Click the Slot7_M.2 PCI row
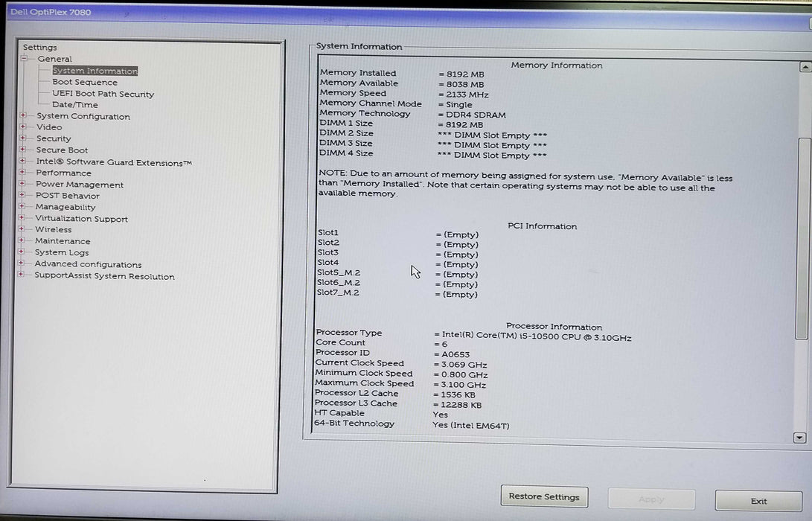The height and width of the screenshot is (521, 812). point(397,294)
